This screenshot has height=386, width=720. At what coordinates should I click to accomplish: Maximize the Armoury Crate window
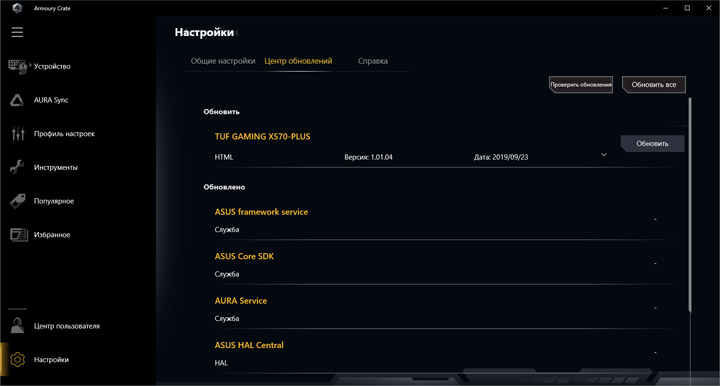687,8
